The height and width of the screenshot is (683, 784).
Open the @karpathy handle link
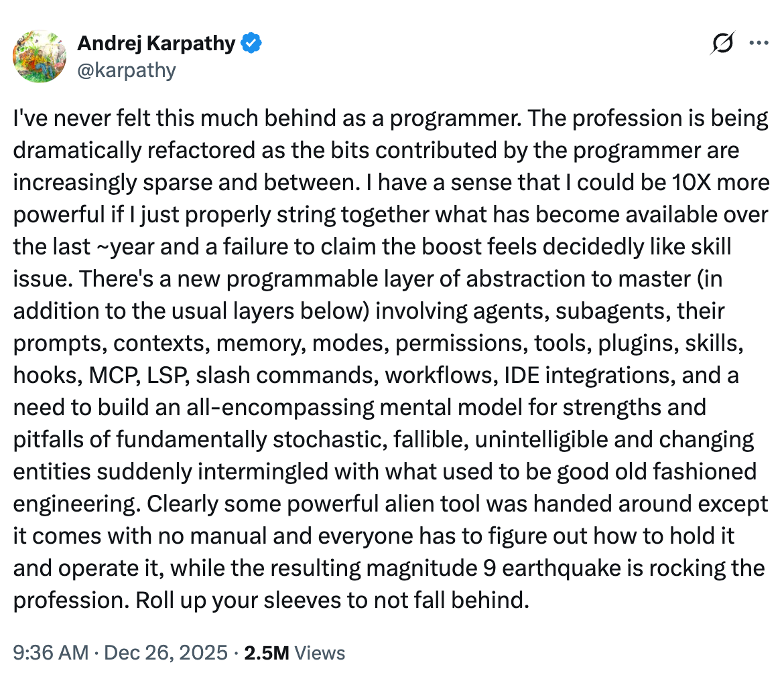pos(127,70)
